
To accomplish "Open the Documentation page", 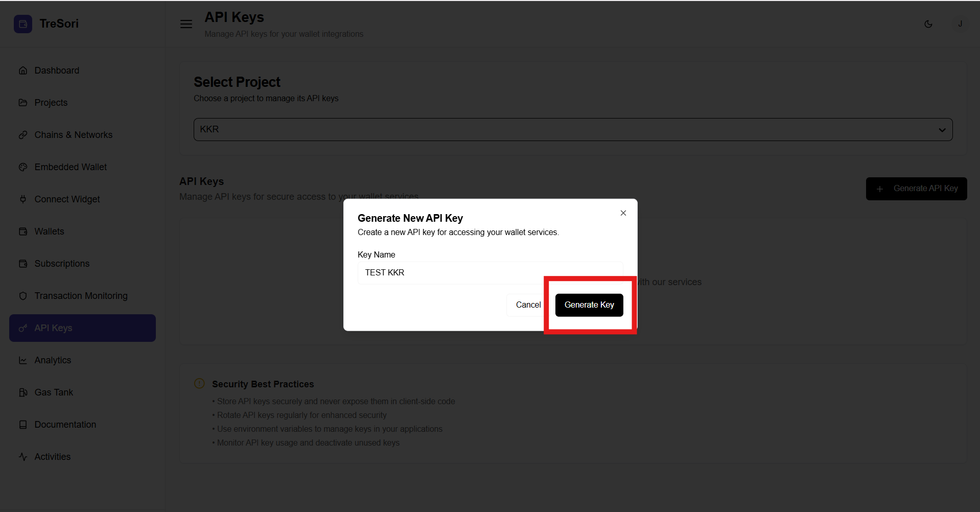I will [65, 425].
